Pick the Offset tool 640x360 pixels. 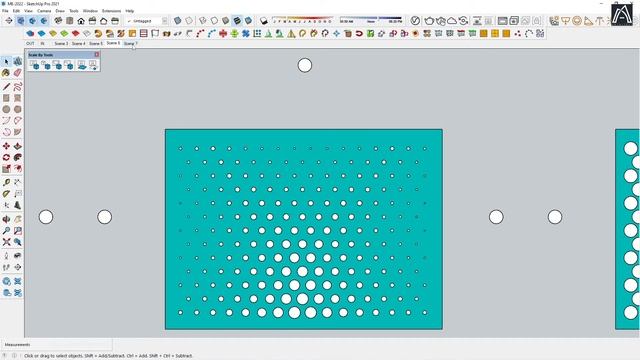(18, 169)
